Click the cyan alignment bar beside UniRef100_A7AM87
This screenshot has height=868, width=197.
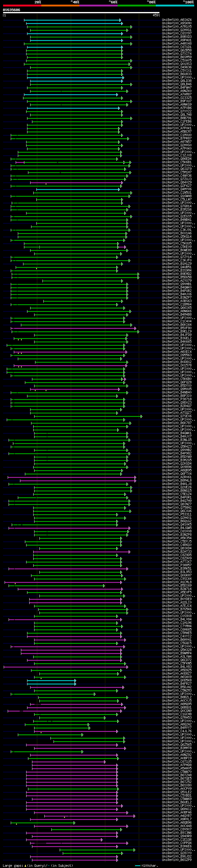[x=71, y=95]
